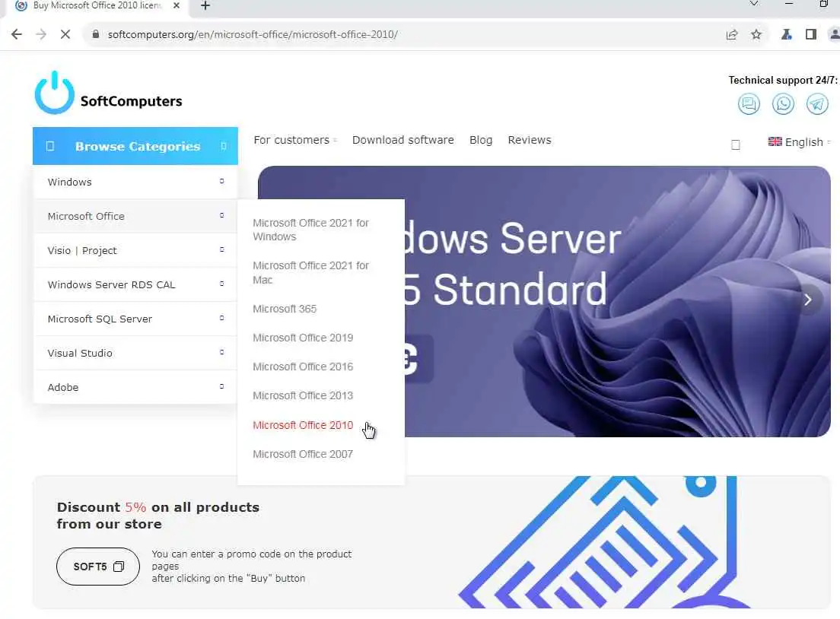Click the Browse Categories header
Screen dimensions: 840x619
click(x=135, y=146)
